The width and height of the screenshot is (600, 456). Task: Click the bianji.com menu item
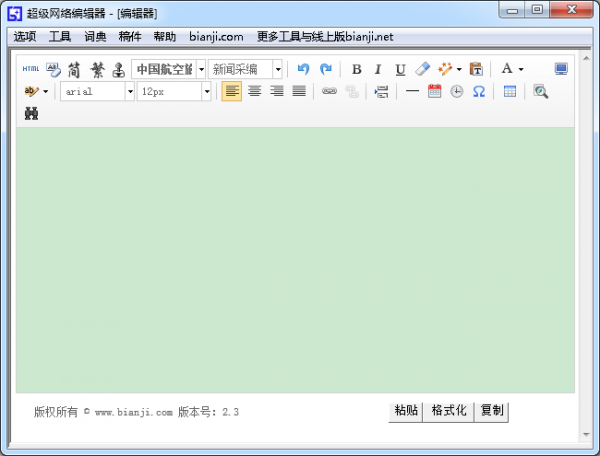(x=216, y=37)
